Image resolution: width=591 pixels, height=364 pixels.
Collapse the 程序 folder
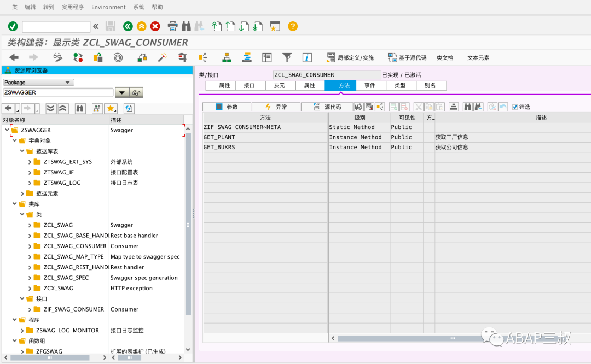click(x=15, y=320)
